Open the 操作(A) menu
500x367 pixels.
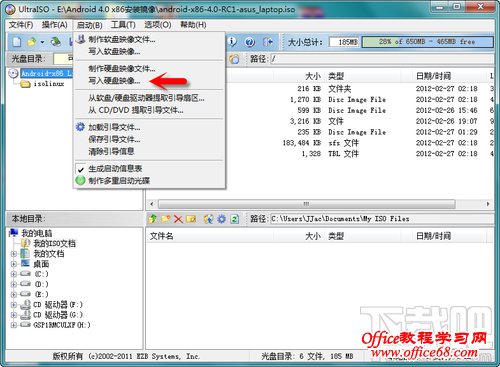pyautogui.click(x=55, y=25)
